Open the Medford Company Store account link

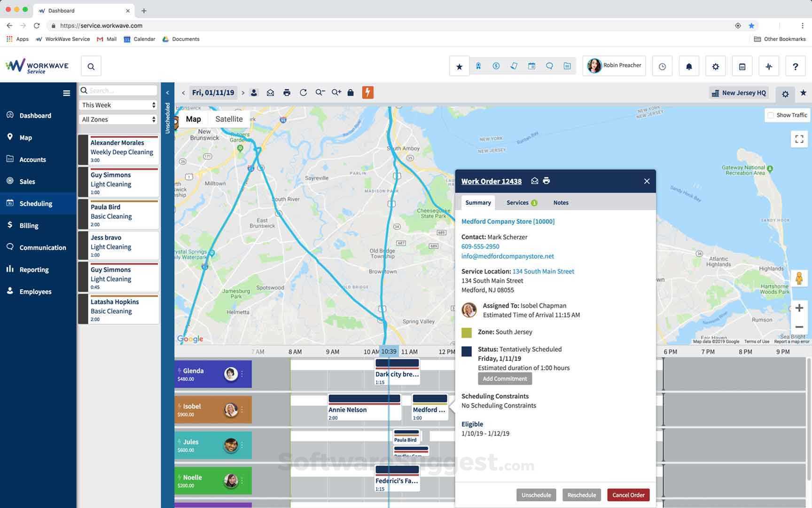point(507,221)
